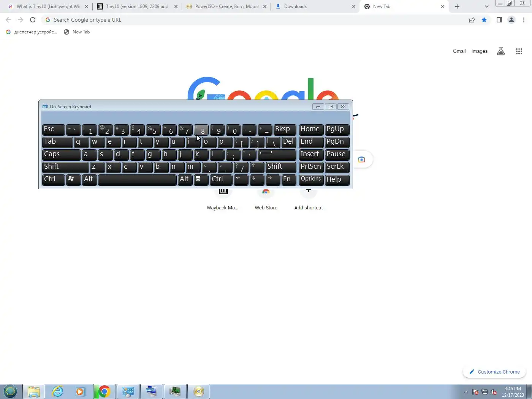Go forward in Chrome

[21, 20]
